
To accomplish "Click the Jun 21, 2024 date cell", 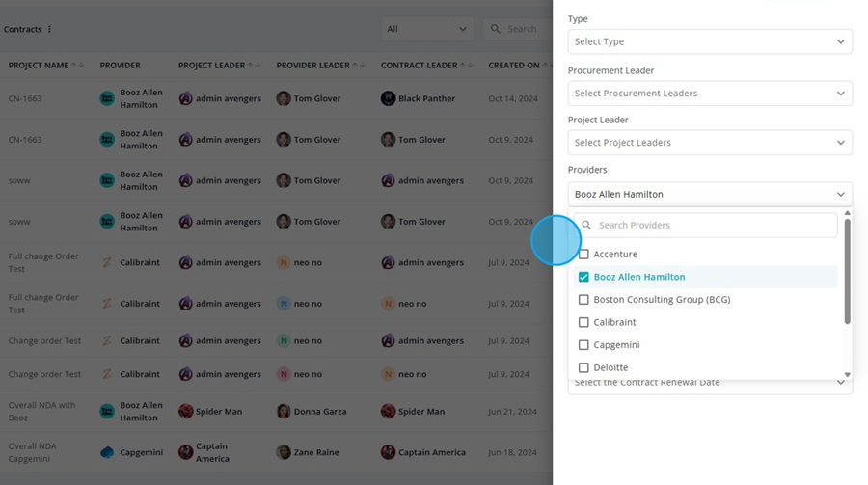I will (x=513, y=412).
